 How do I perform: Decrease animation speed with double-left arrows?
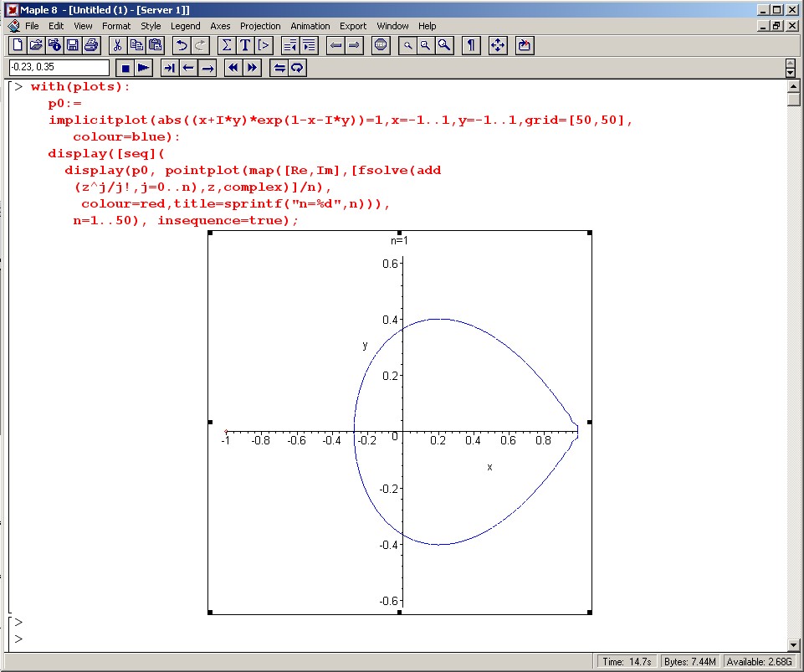[x=233, y=68]
